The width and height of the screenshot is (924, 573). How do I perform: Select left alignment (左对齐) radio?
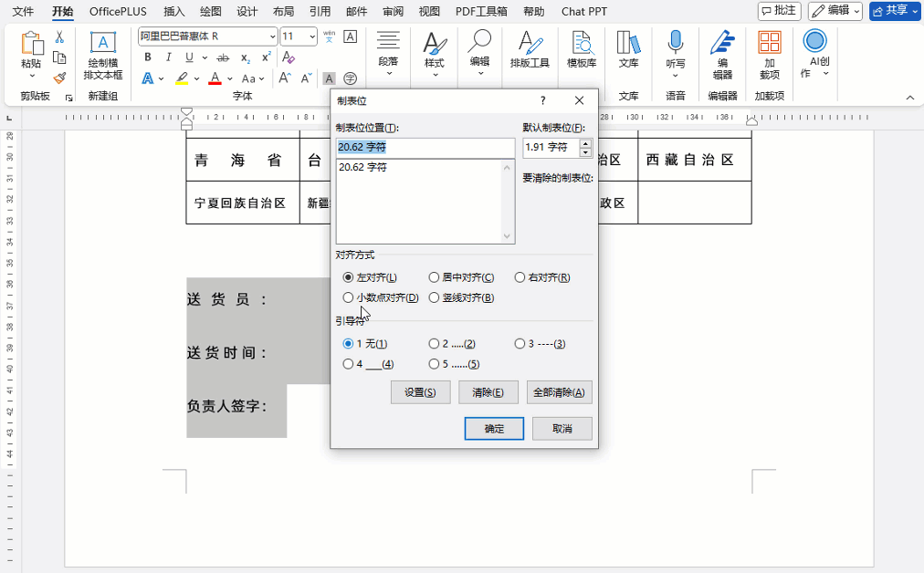click(348, 277)
